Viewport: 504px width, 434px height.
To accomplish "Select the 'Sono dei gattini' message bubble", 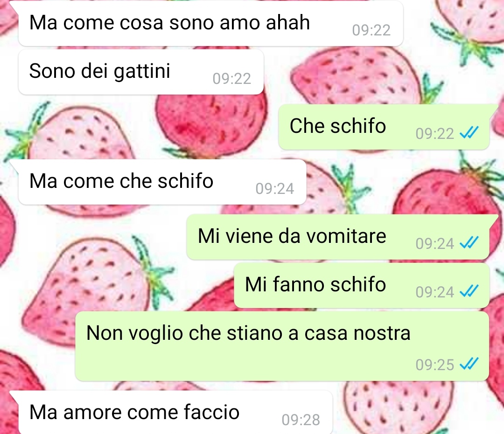I will coord(141,72).
